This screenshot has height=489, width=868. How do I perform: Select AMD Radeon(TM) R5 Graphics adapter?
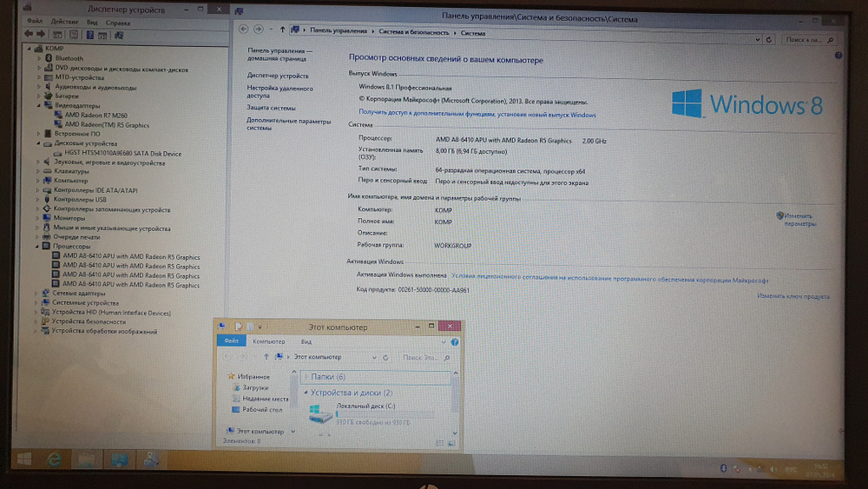point(107,125)
